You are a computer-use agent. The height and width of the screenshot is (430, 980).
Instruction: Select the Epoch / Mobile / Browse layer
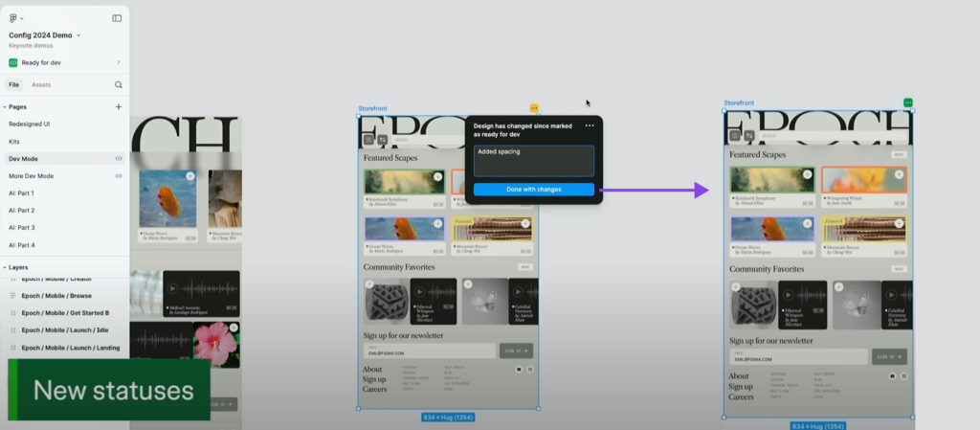point(56,296)
